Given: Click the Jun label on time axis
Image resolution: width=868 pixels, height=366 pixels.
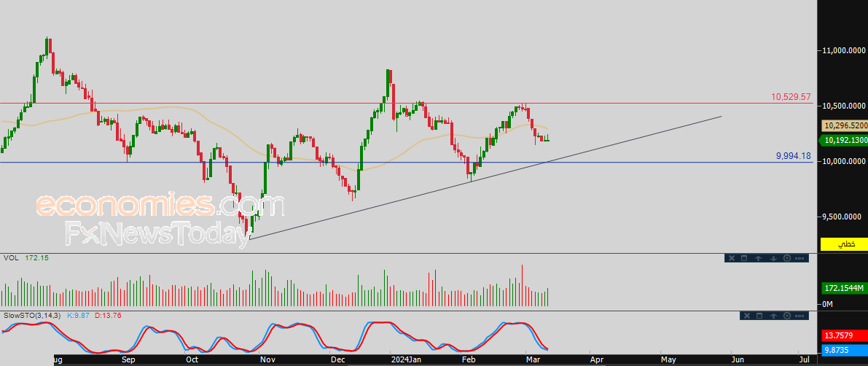Looking at the screenshot, I should [738, 359].
